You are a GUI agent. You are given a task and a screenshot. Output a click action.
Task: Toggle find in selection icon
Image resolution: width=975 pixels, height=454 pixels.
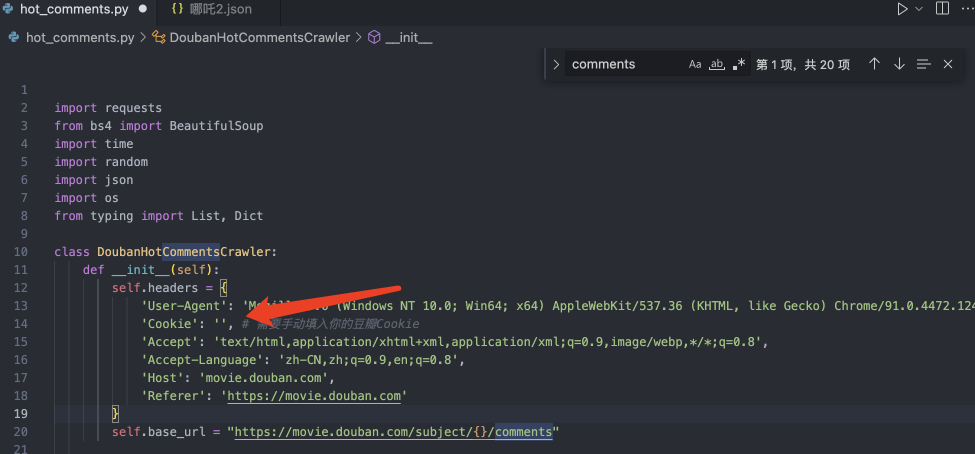(x=923, y=64)
